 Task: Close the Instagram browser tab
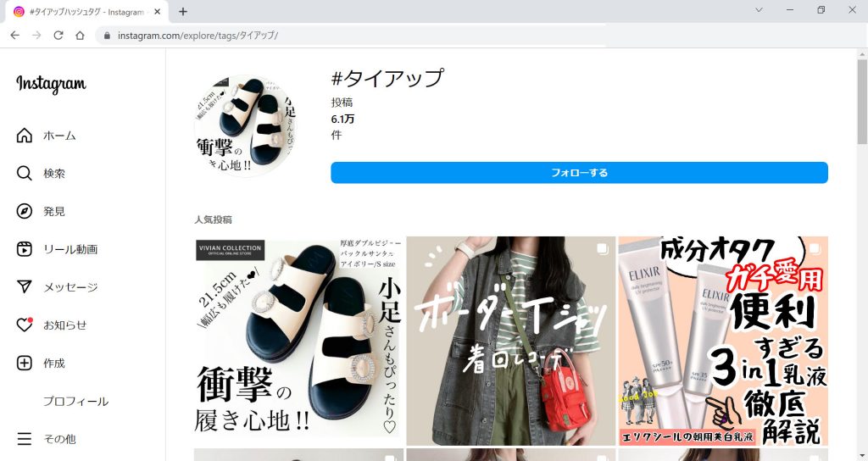coord(157,12)
